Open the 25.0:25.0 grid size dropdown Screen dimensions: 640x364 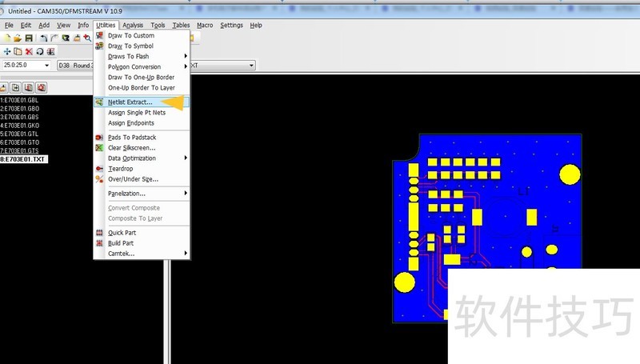(x=47, y=65)
